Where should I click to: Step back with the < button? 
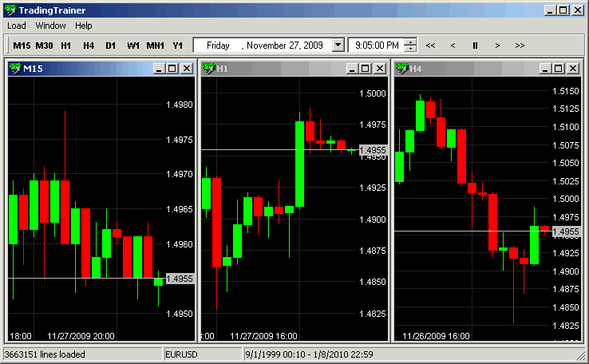coord(453,45)
